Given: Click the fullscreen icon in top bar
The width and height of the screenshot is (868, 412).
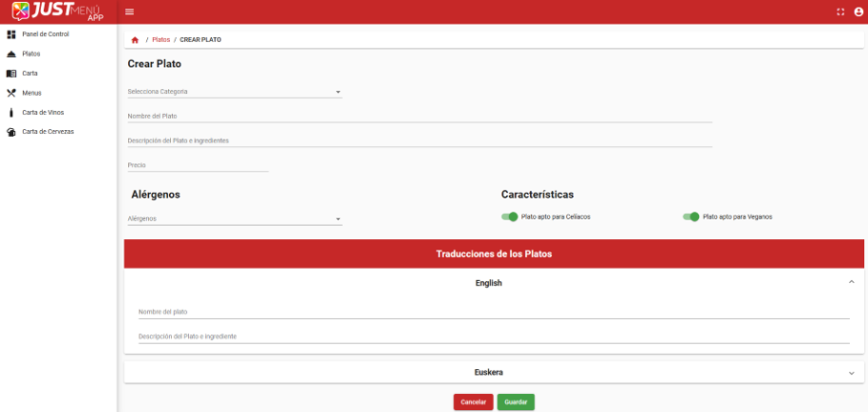Looking at the screenshot, I should point(840,11).
